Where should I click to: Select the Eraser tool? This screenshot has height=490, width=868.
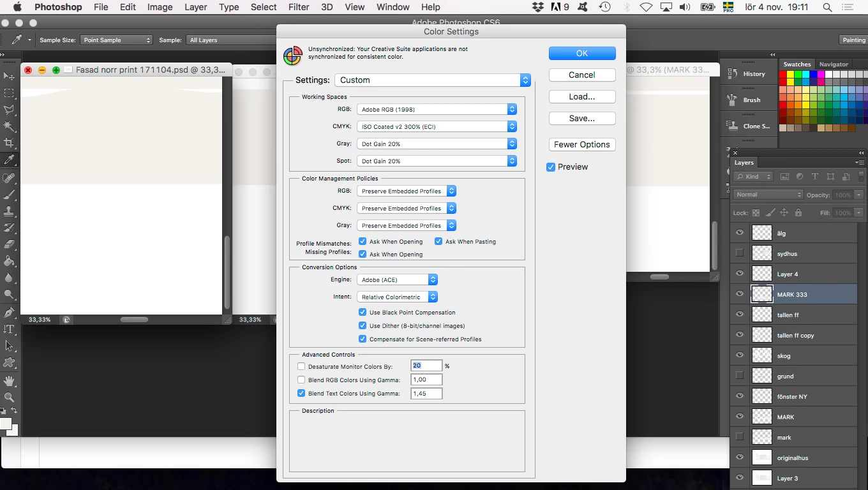9,244
